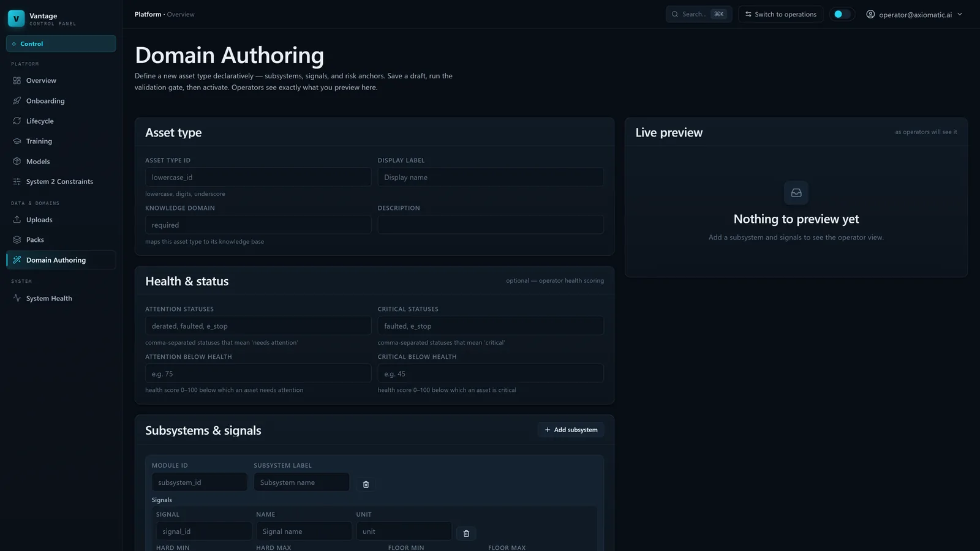The image size is (980, 551).
Task: Go to Uploads page
Action: [x=61, y=219]
